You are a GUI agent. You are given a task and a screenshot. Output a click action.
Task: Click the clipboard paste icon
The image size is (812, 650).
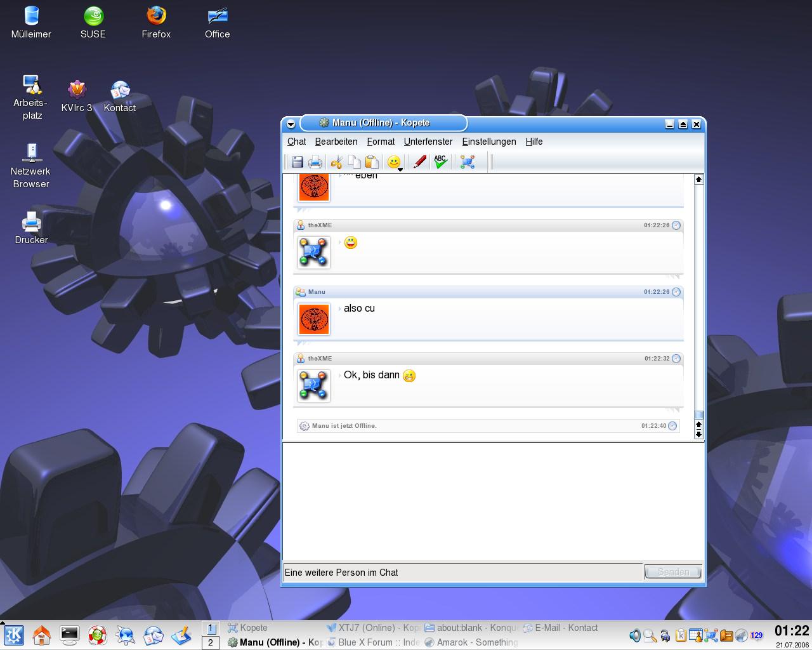point(372,162)
